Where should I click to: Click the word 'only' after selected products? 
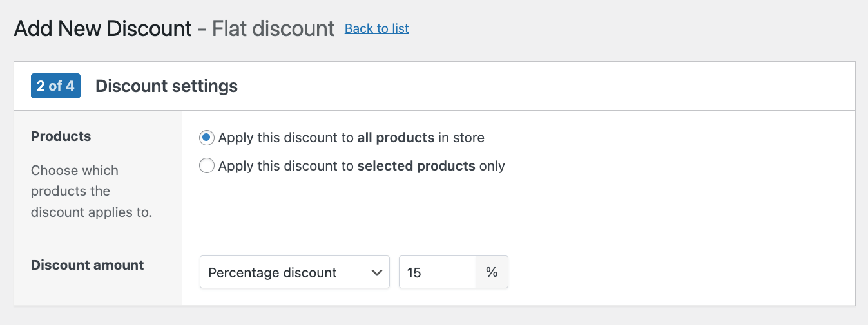click(x=492, y=166)
